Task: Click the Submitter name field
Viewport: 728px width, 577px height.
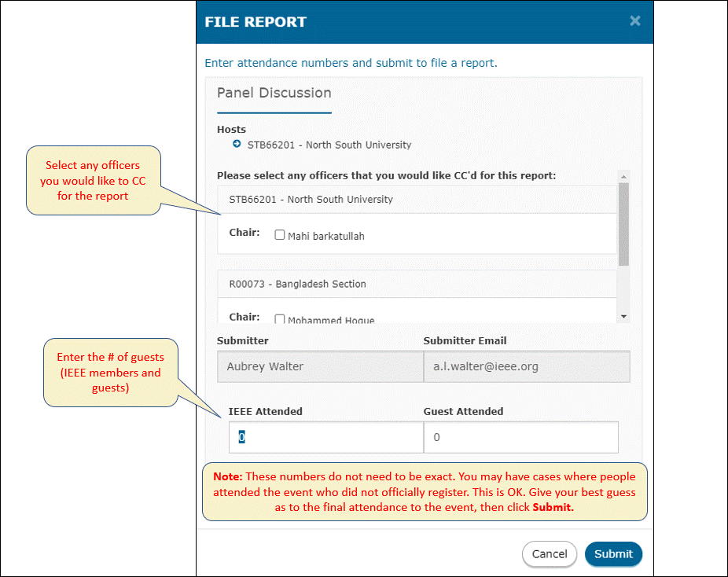Action: pos(320,366)
